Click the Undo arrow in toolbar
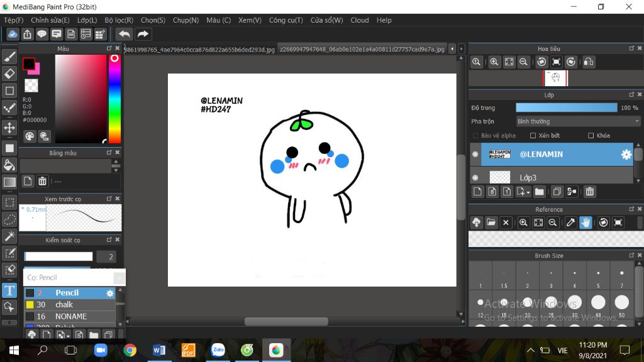The image size is (644, 362). [x=125, y=34]
